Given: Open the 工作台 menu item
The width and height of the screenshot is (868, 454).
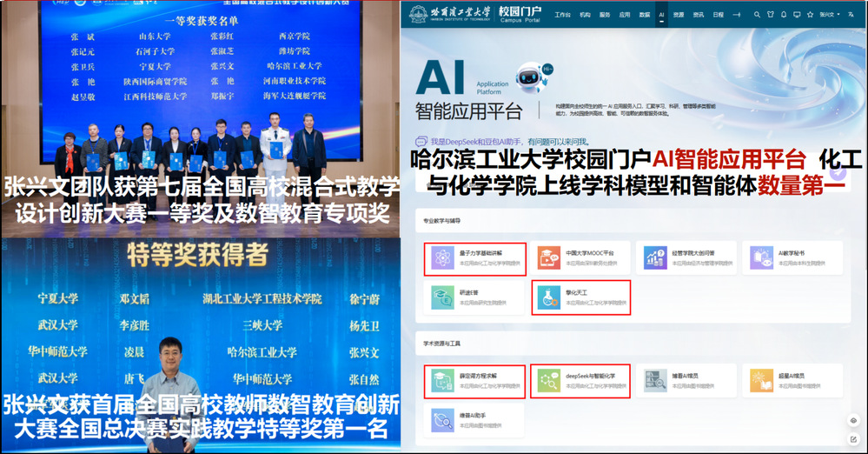Looking at the screenshot, I should [x=563, y=15].
